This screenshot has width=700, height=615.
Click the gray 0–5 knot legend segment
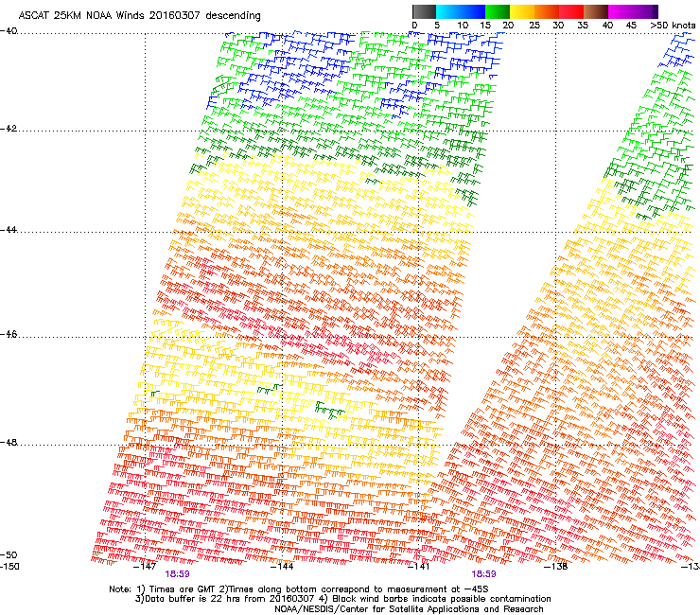tap(424, 11)
